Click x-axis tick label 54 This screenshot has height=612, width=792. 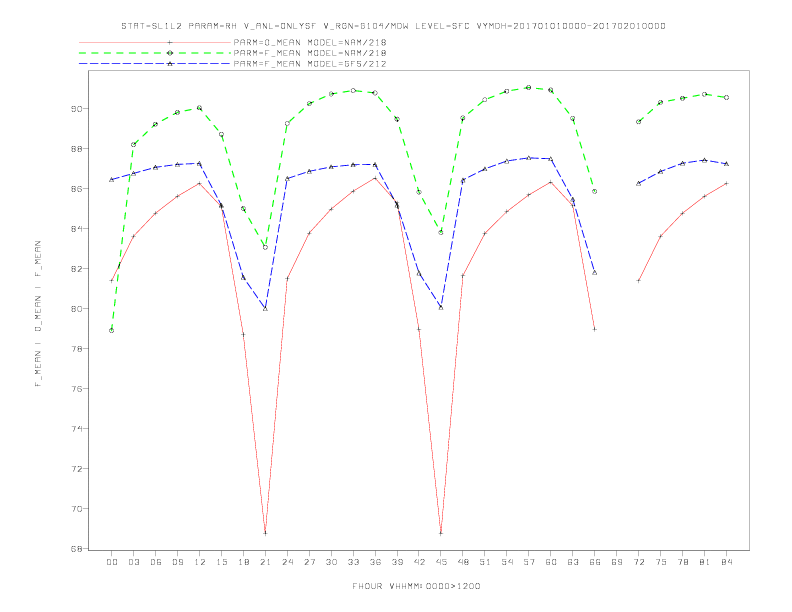[507, 562]
